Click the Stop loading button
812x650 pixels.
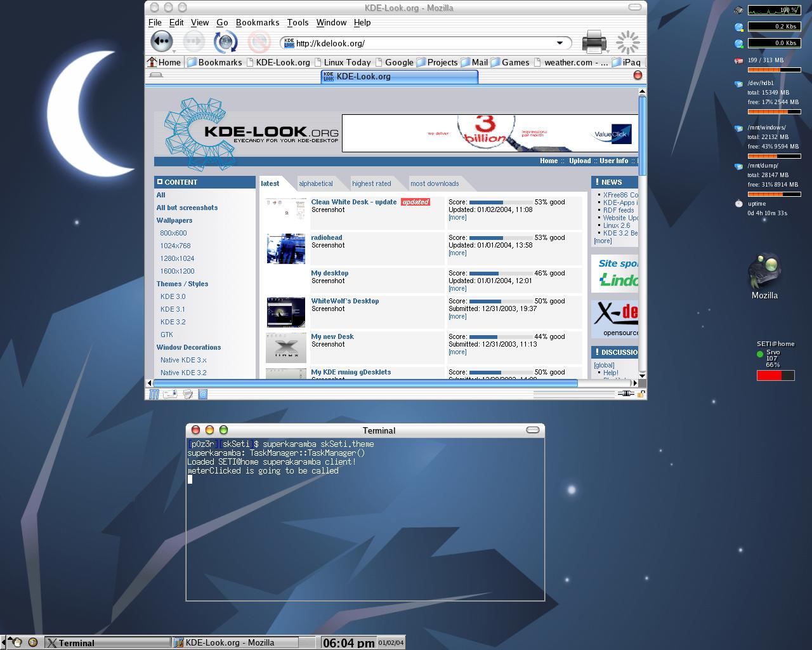[259, 42]
